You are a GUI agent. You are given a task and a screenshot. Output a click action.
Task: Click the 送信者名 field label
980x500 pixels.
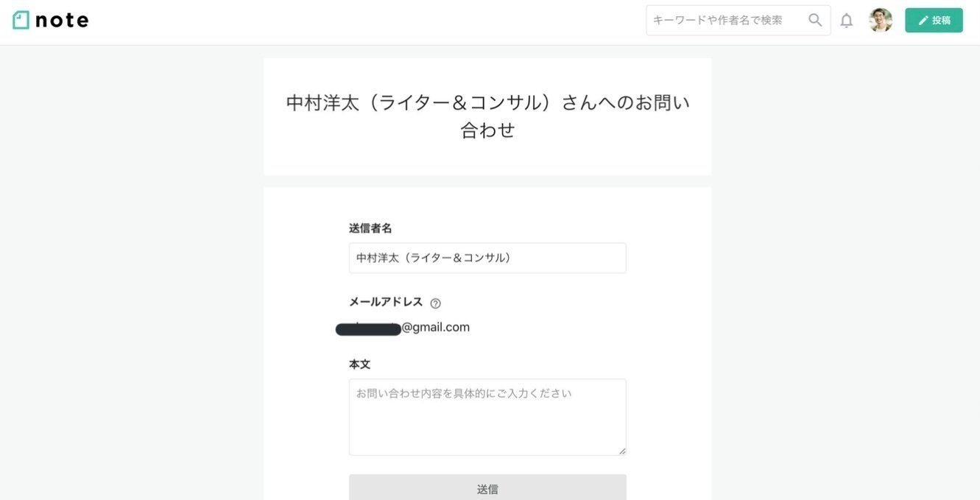pyautogui.click(x=370, y=228)
